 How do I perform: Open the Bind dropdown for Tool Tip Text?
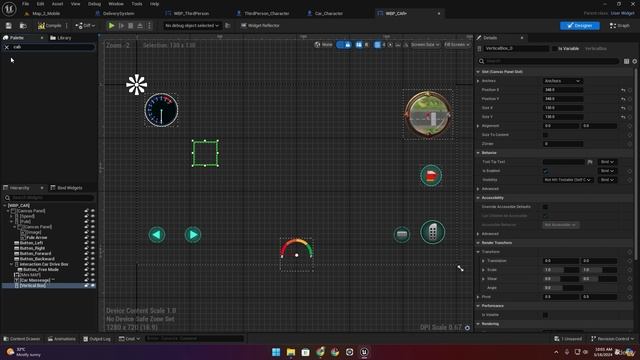[607, 162]
